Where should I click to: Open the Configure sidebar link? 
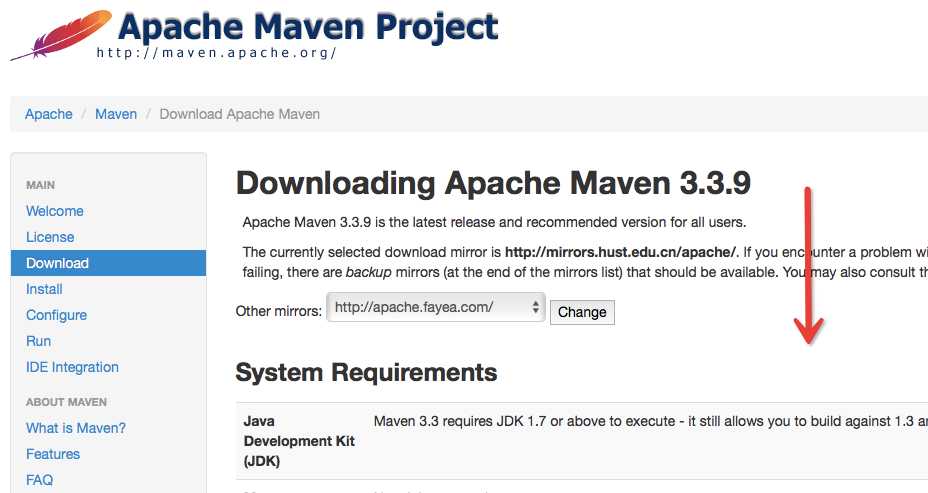tap(56, 315)
